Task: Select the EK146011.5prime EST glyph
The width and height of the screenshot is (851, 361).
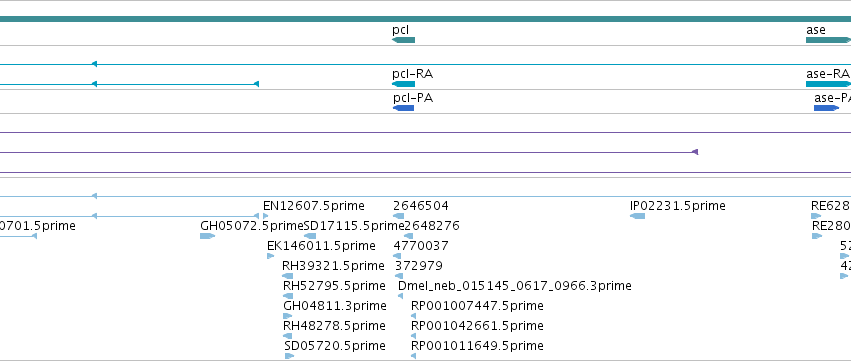Action: [x=270, y=256]
